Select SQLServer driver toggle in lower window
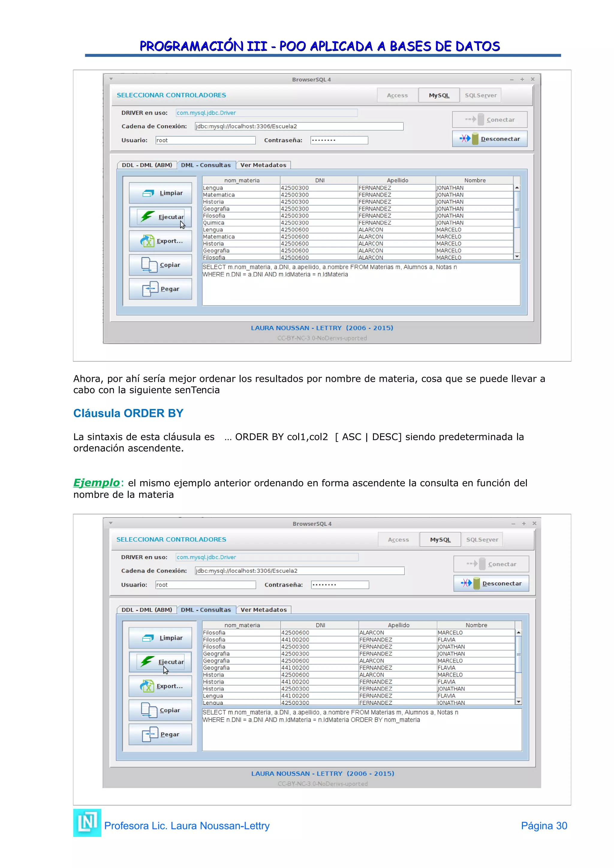This screenshot has height=868, width=614. pyautogui.click(x=482, y=539)
